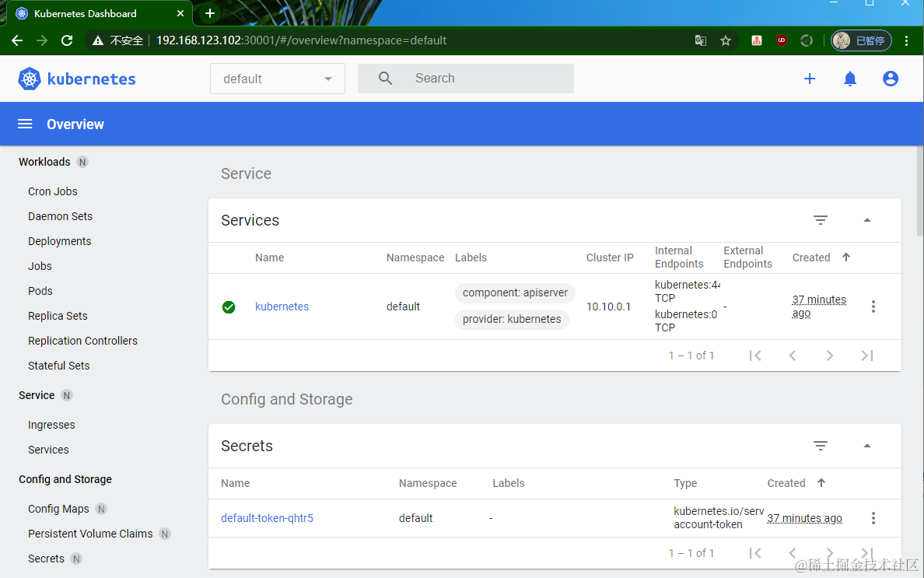Screen dimensions: 924x578
Task: Open the user account icon
Action: point(891,79)
